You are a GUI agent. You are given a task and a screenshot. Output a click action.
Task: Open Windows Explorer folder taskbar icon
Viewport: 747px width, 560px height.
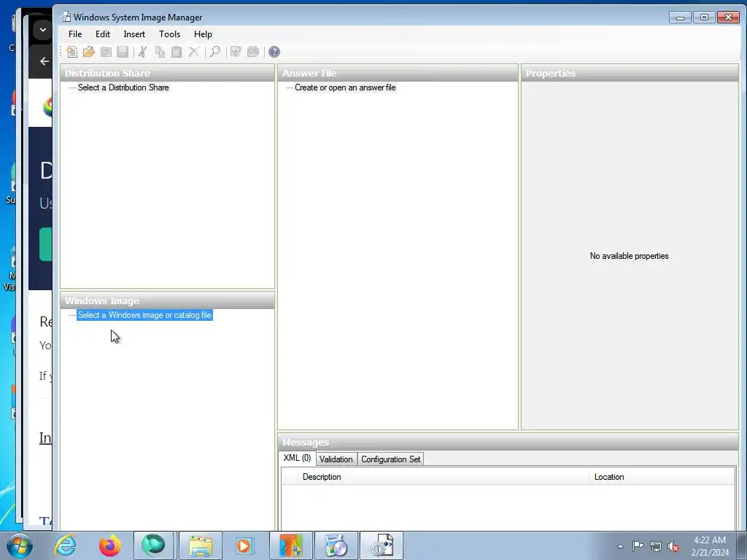coord(201,545)
